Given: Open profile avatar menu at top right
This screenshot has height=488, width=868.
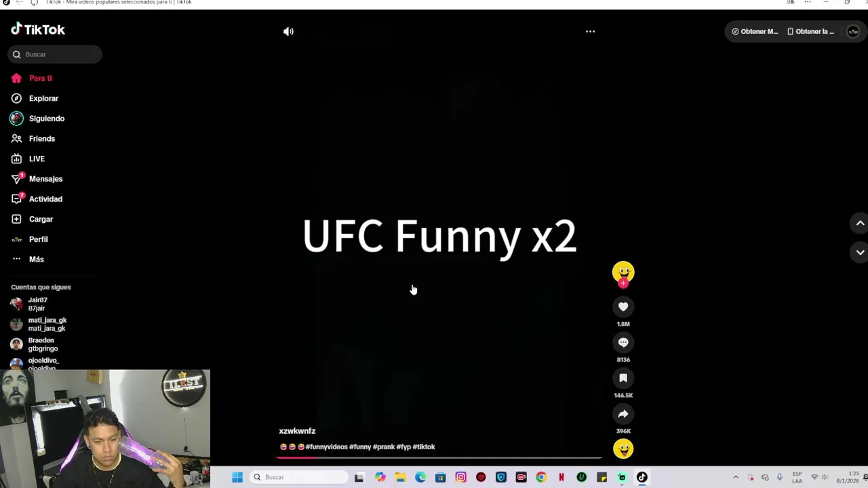Looking at the screenshot, I should [853, 31].
